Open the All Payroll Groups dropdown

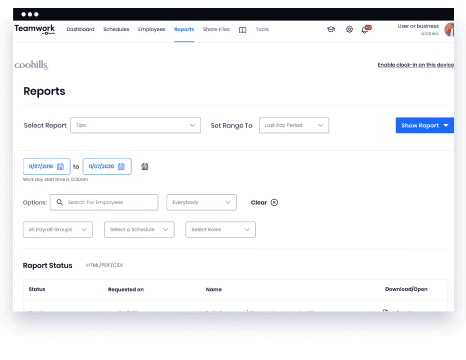(x=58, y=229)
